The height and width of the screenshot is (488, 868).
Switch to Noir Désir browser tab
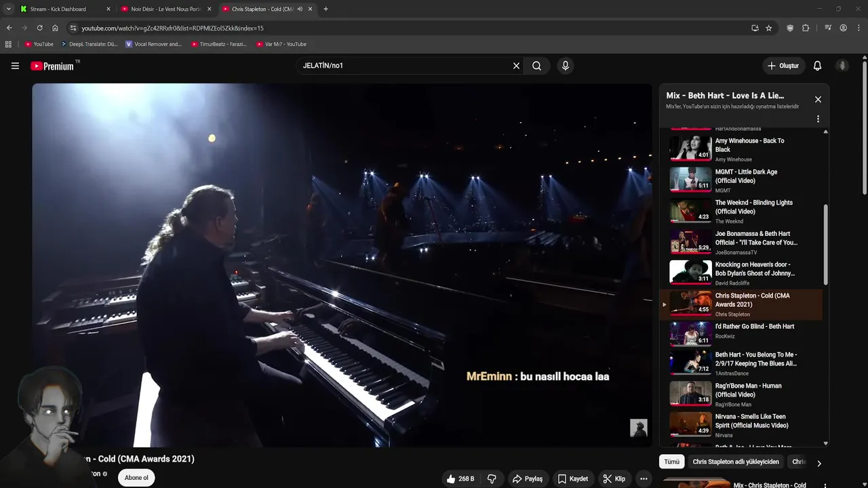(x=166, y=9)
